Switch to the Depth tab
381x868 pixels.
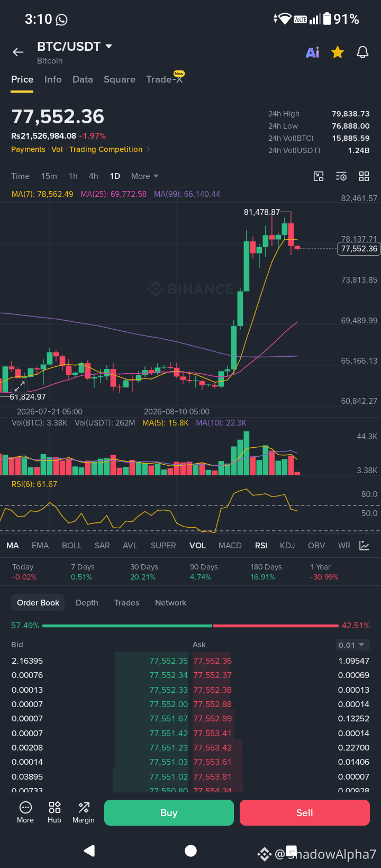pyautogui.click(x=87, y=603)
